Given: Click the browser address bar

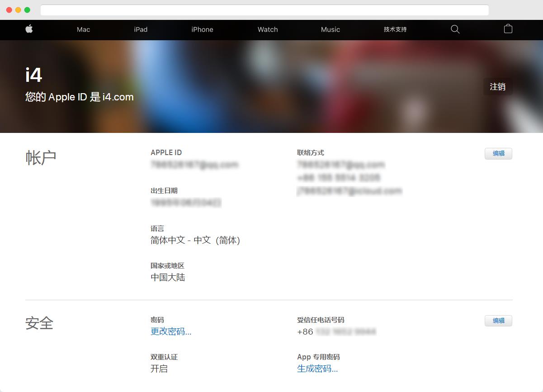Looking at the screenshot, I should tap(265, 9).
